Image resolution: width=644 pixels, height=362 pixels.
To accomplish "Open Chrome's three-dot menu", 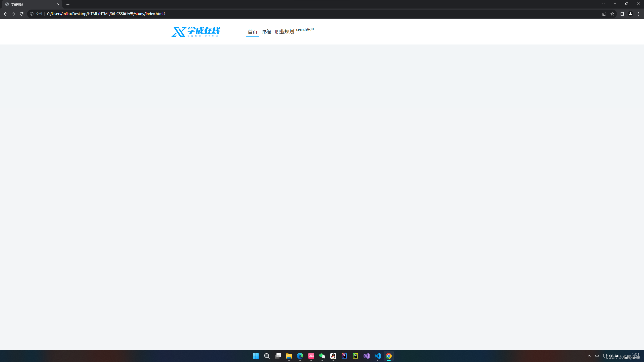I will click(x=639, y=14).
